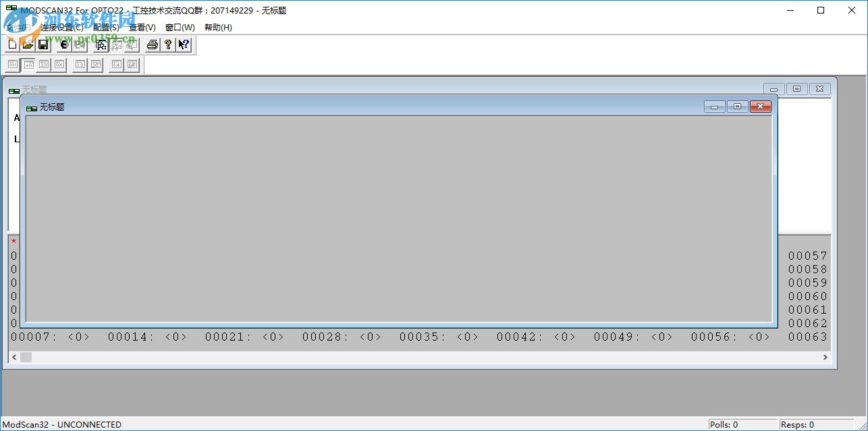The height and width of the screenshot is (431, 868).
Task: Select swapped 64-bit double format icon
Action: point(132,65)
